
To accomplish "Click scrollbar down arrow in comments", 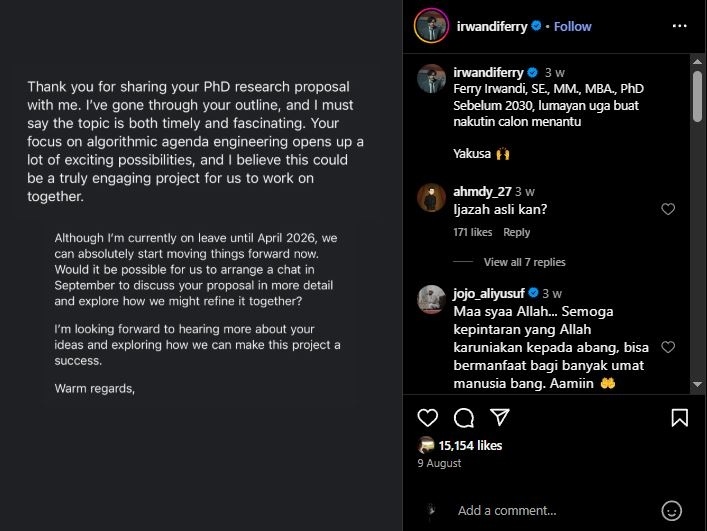I will 697,385.
